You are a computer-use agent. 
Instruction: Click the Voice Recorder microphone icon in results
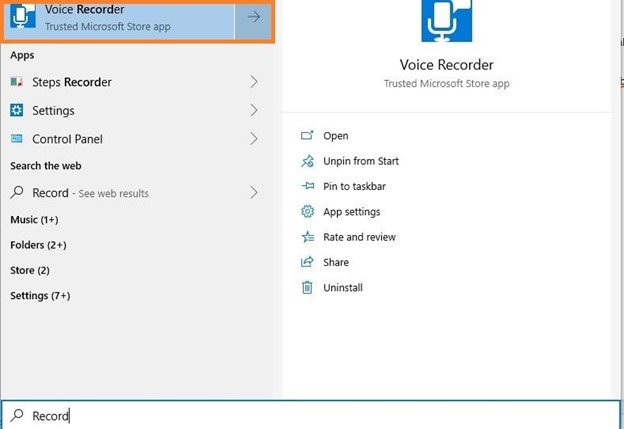23,16
